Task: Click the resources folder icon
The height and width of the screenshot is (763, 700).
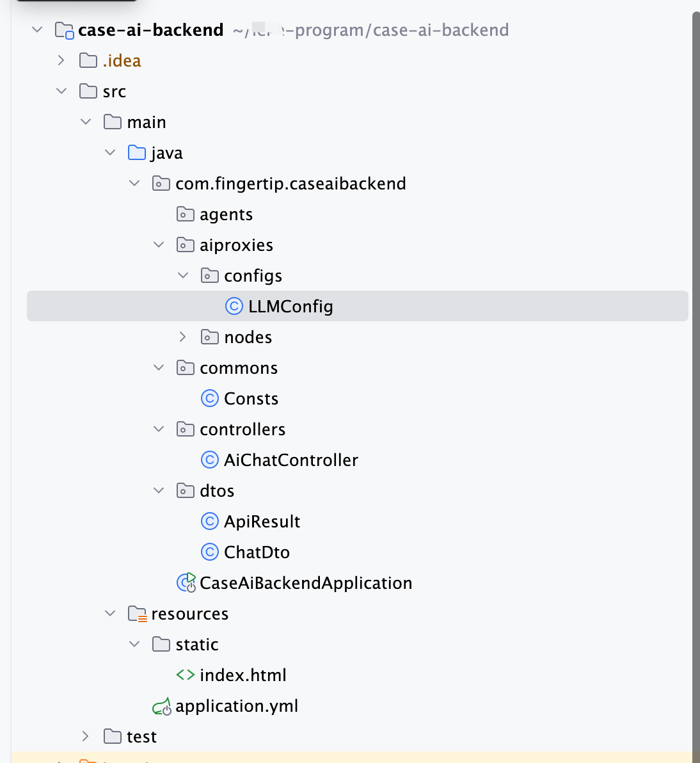Action: tap(137, 614)
